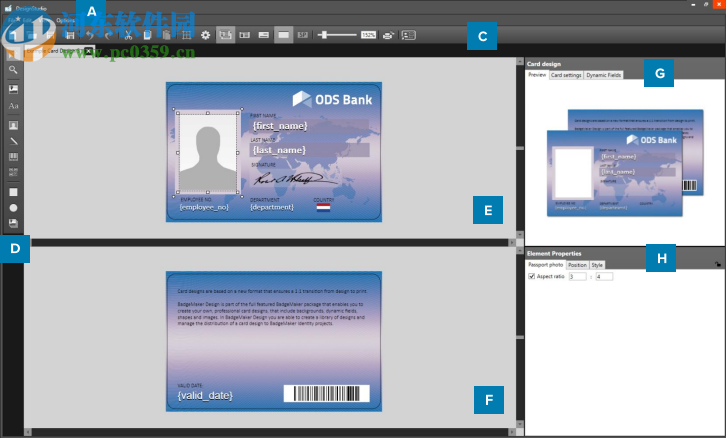Click the Redo arrow in the toolbar
This screenshot has width=726, height=438.
click(107, 35)
